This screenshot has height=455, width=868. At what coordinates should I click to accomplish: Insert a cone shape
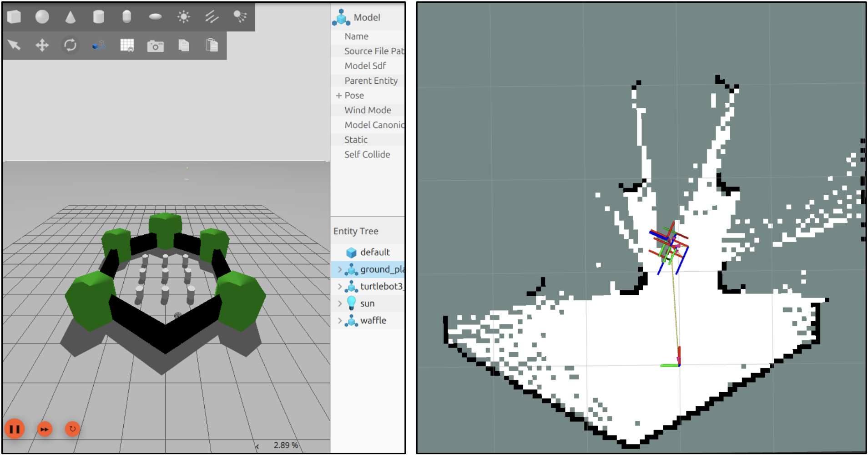click(70, 17)
